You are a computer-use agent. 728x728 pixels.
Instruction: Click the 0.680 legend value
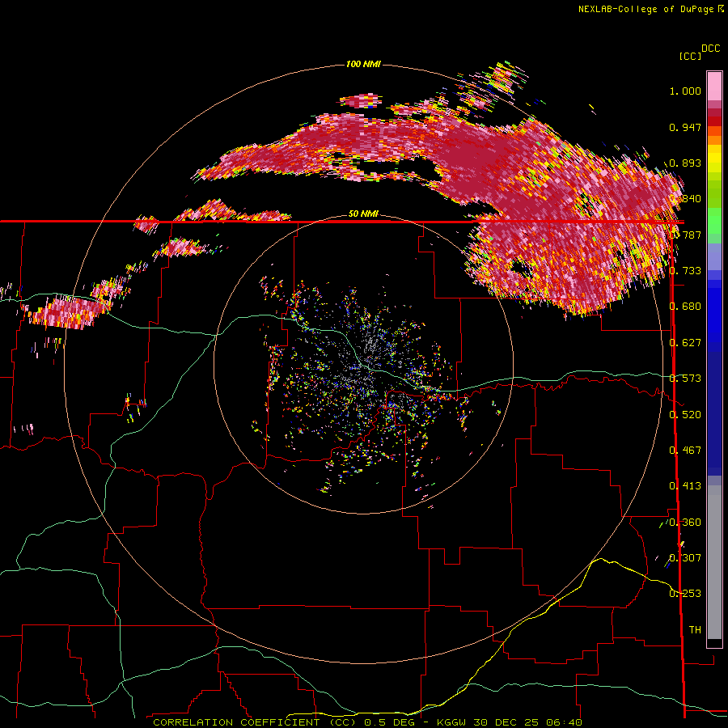click(x=685, y=307)
